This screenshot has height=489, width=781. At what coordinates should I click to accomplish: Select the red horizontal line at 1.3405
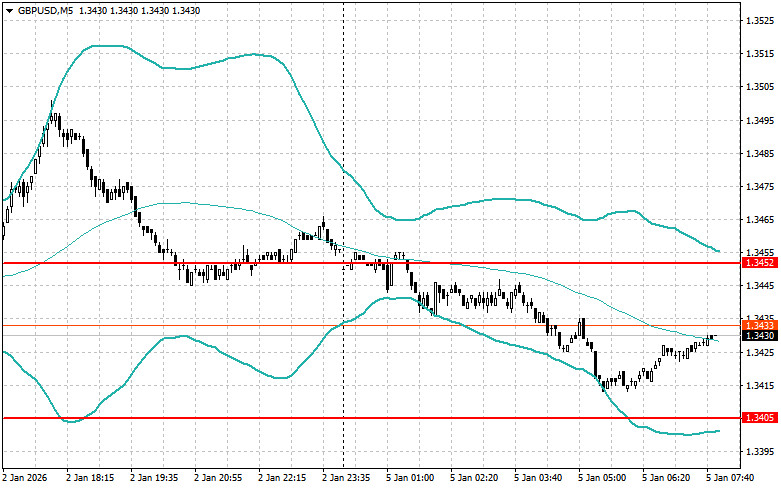click(x=300, y=417)
